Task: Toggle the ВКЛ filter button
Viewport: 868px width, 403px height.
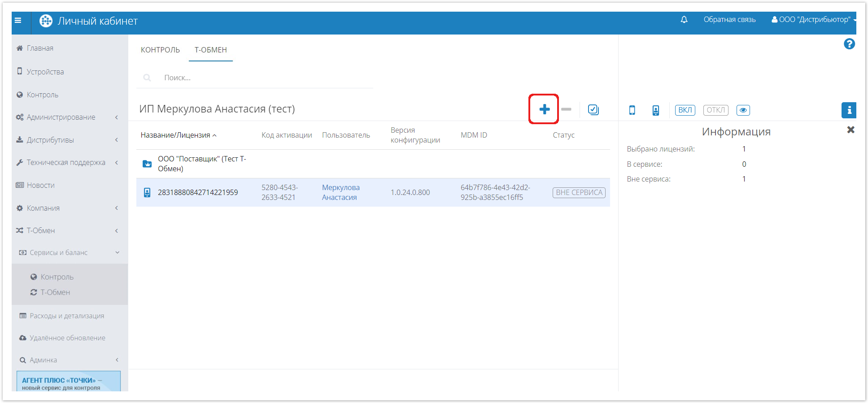Action: pyautogui.click(x=685, y=110)
